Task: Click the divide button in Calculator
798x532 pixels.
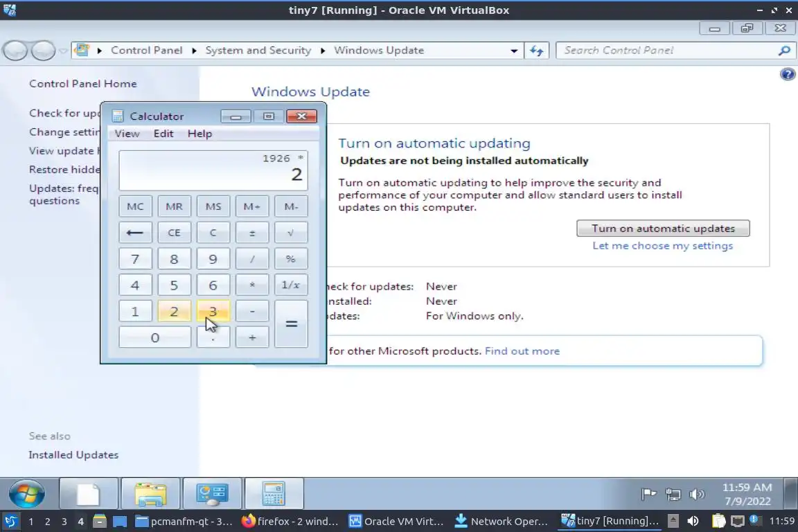Action: 252,258
